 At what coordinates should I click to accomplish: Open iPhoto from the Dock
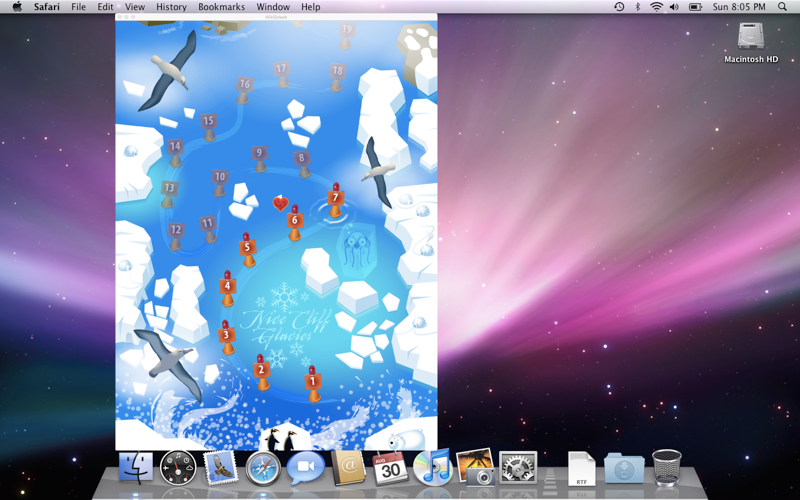(476, 466)
